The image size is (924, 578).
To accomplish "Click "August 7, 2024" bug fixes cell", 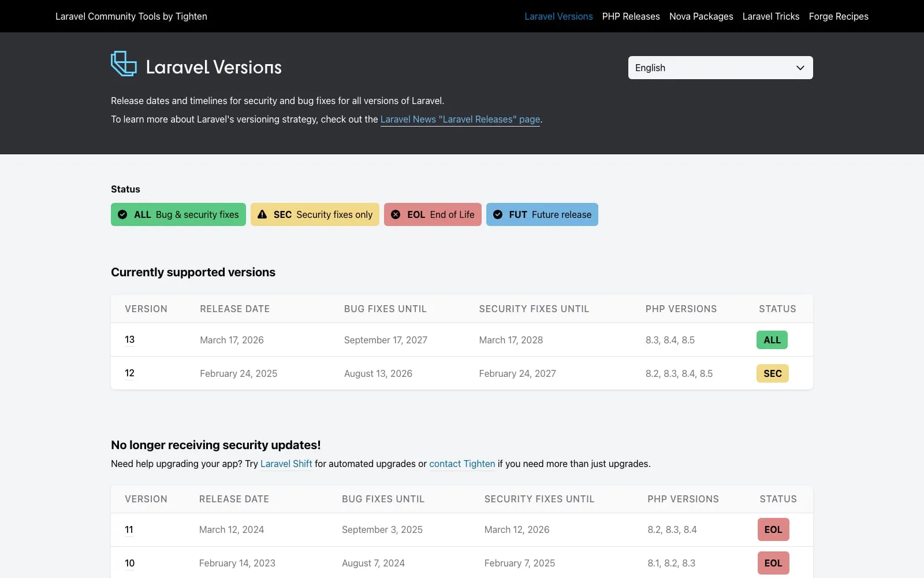I will click(373, 563).
